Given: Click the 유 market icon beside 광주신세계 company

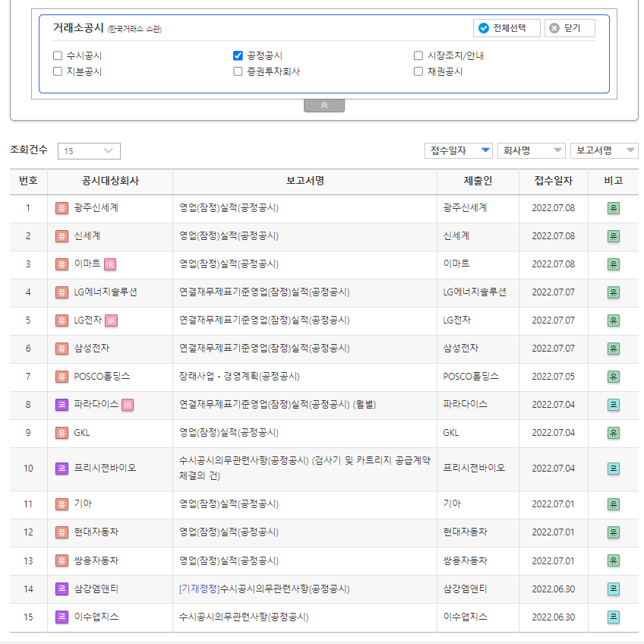Looking at the screenshot, I should pos(62,208).
